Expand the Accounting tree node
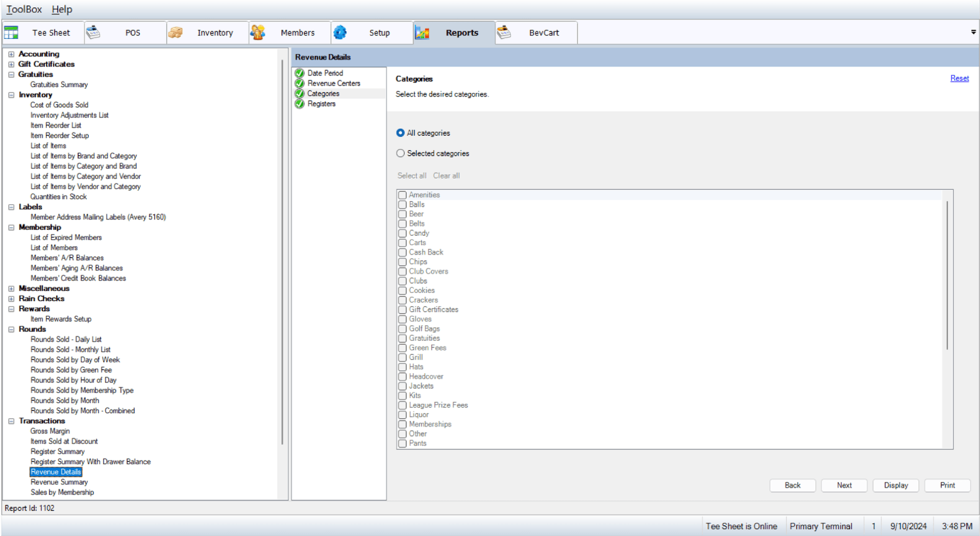 coord(11,54)
